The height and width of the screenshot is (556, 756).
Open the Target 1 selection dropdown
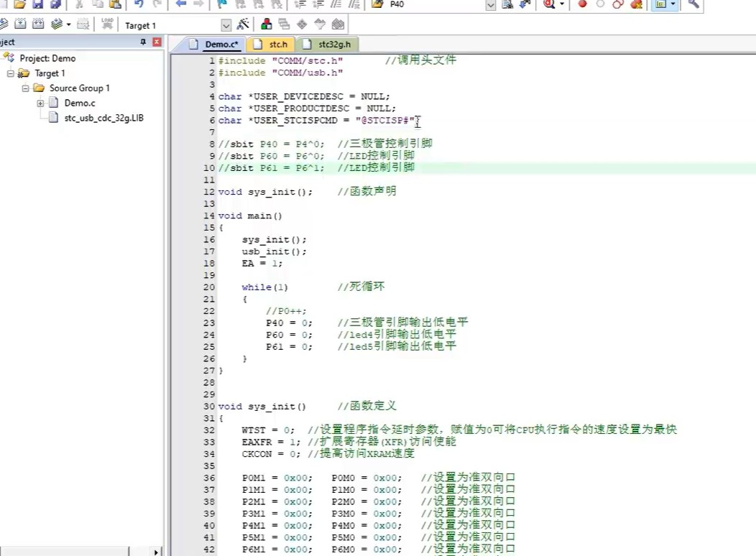click(226, 25)
